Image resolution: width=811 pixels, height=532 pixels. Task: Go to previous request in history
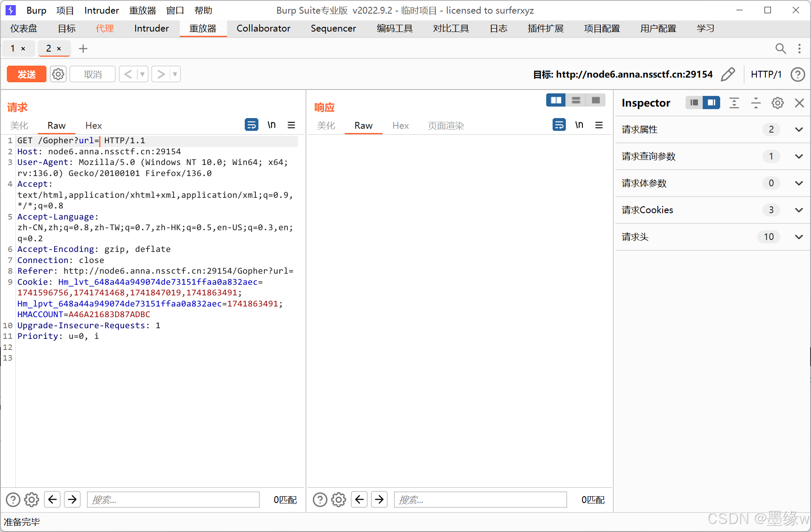pos(128,74)
